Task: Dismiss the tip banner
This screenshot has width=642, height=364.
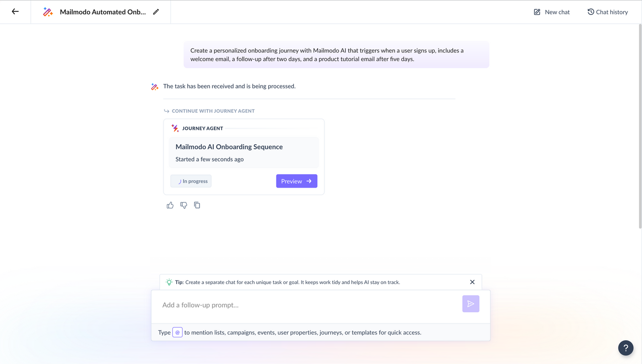Action: [472, 282]
